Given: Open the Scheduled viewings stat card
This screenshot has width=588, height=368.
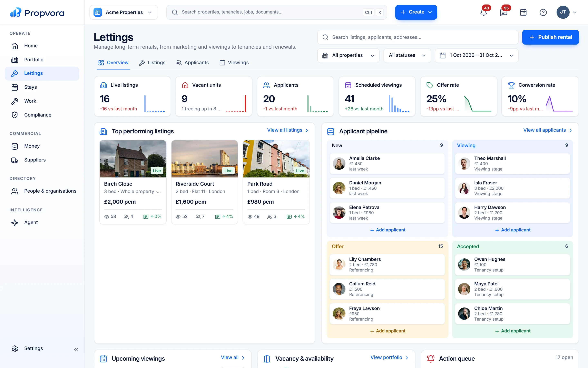Looking at the screenshot, I should 377,96.
